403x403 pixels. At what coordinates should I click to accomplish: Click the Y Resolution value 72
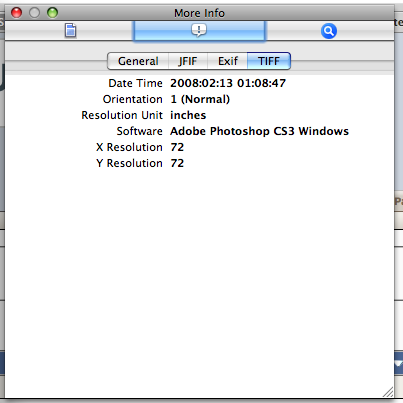177,163
